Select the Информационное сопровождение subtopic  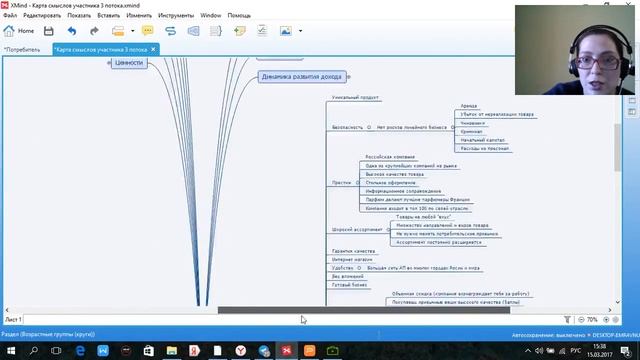point(403,191)
